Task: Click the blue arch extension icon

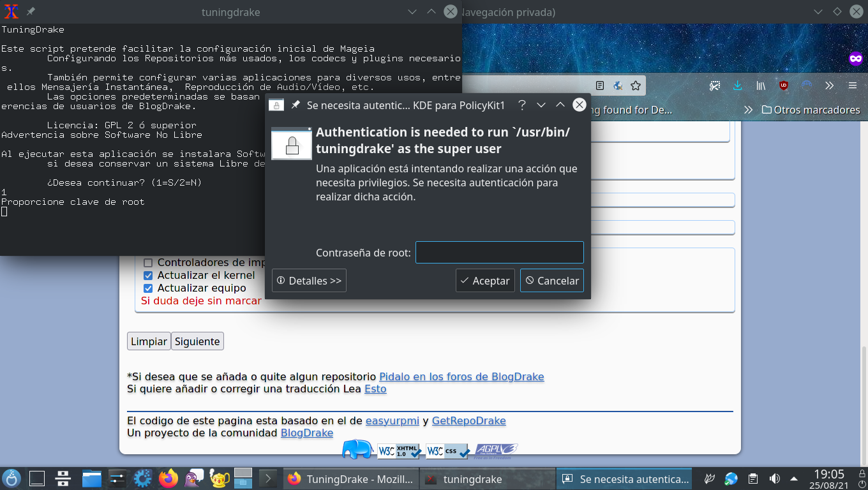Action: (x=807, y=84)
